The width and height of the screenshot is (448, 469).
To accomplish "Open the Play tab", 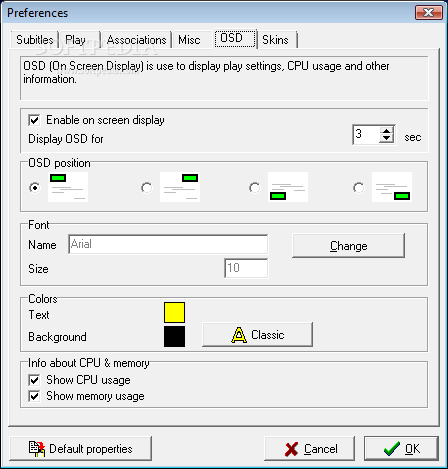I will point(80,40).
